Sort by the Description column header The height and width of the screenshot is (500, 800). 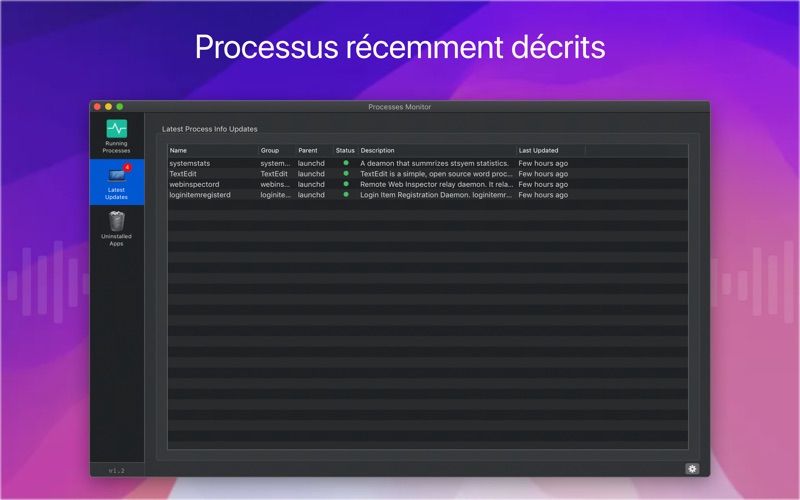tap(437, 151)
